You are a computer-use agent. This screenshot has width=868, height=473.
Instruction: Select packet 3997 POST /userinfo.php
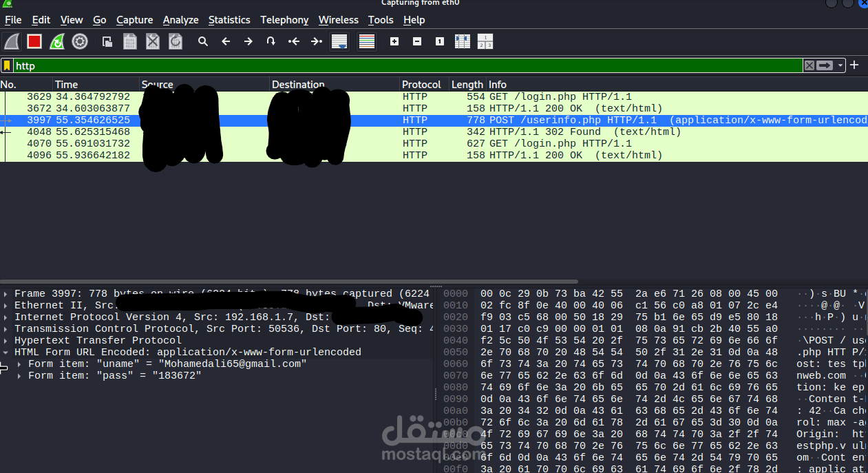[x=434, y=120]
